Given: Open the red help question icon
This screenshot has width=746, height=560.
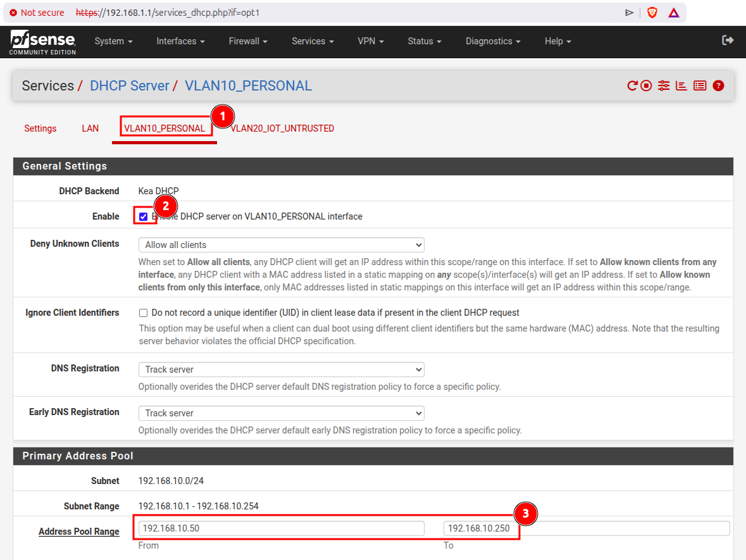Looking at the screenshot, I should (718, 85).
